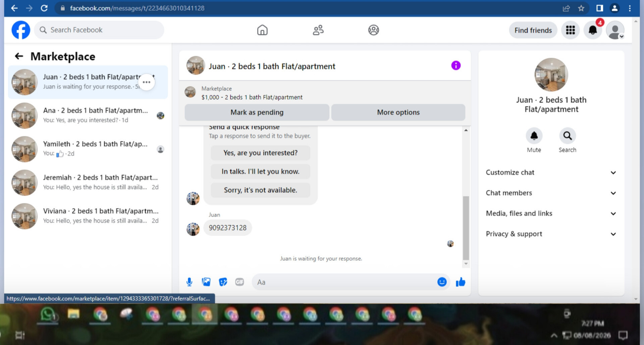Bookmark this page with the star

click(x=581, y=8)
